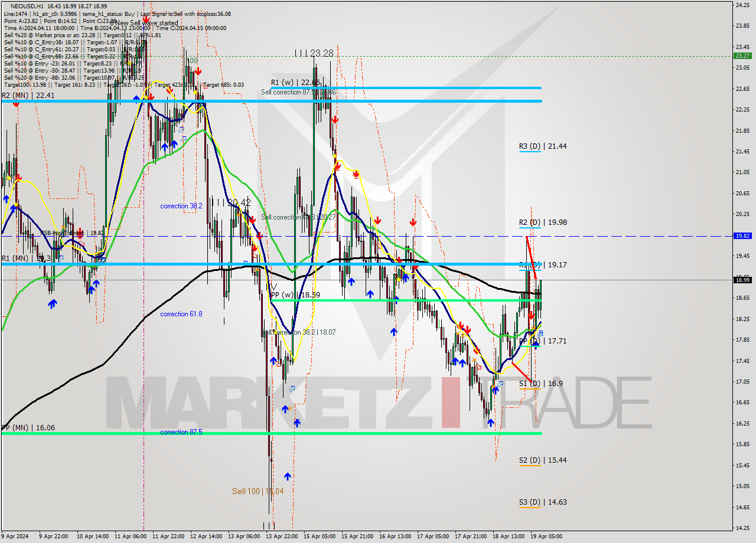This screenshot has width=756, height=543.
Task: Click the '16 Apr 13:00' time axis label
Action: tap(395, 537)
